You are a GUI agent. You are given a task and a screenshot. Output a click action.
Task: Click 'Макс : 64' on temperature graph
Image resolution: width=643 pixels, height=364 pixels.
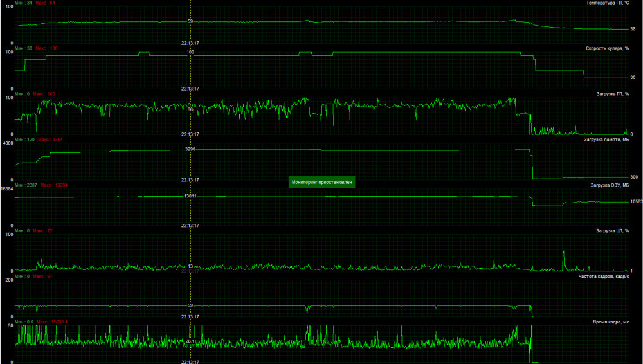45,3
